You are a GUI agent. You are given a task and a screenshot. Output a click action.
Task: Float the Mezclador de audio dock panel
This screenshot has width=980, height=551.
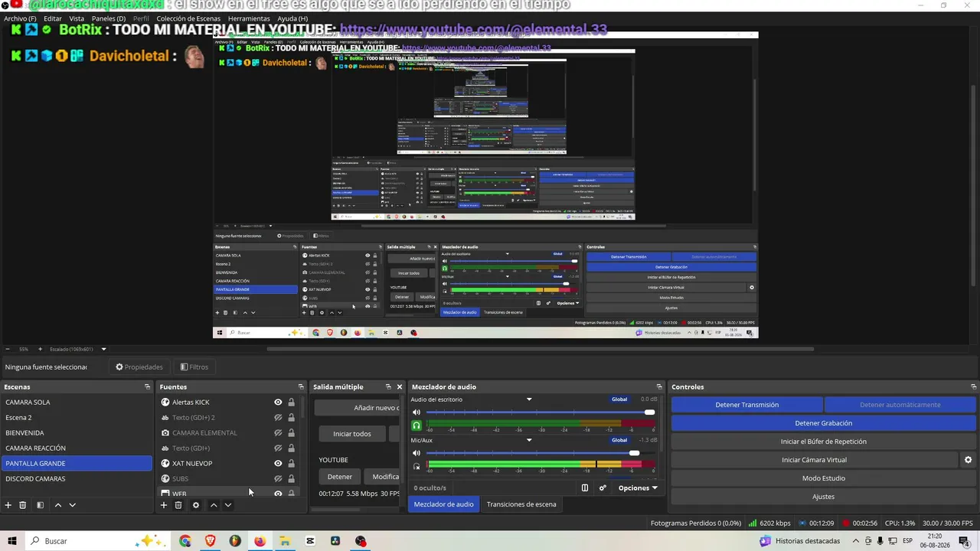659,387
